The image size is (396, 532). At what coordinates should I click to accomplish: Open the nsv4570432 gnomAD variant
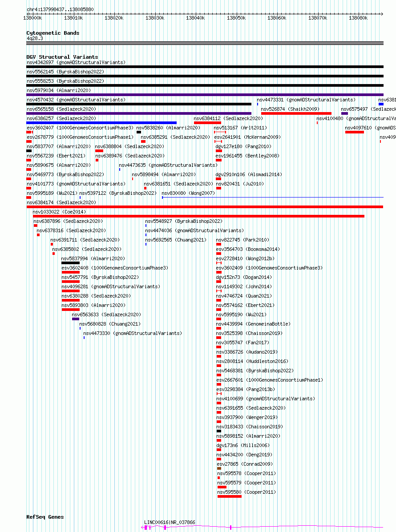(x=76, y=100)
